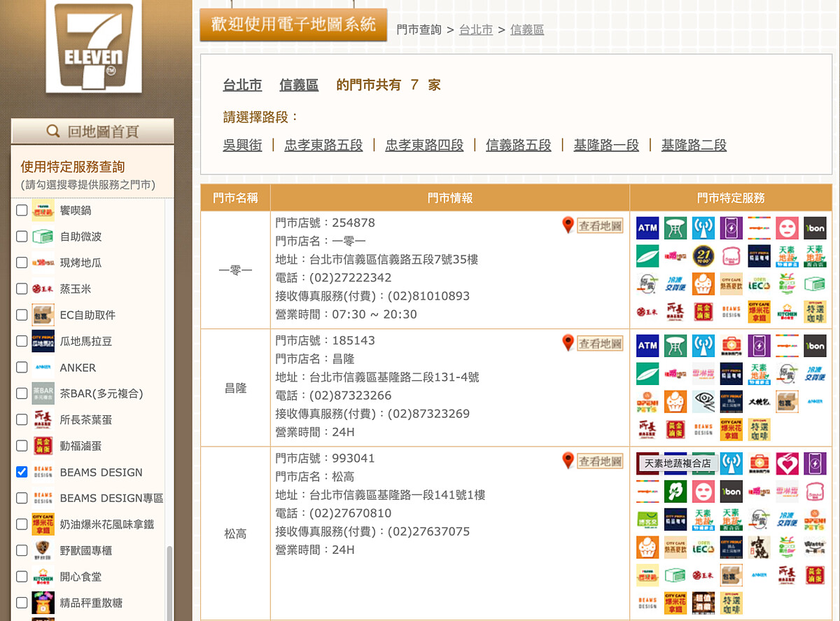Screen dimensions: 840x621
Task: Click the 門市名稱 column header
Action: coord(235,198)
